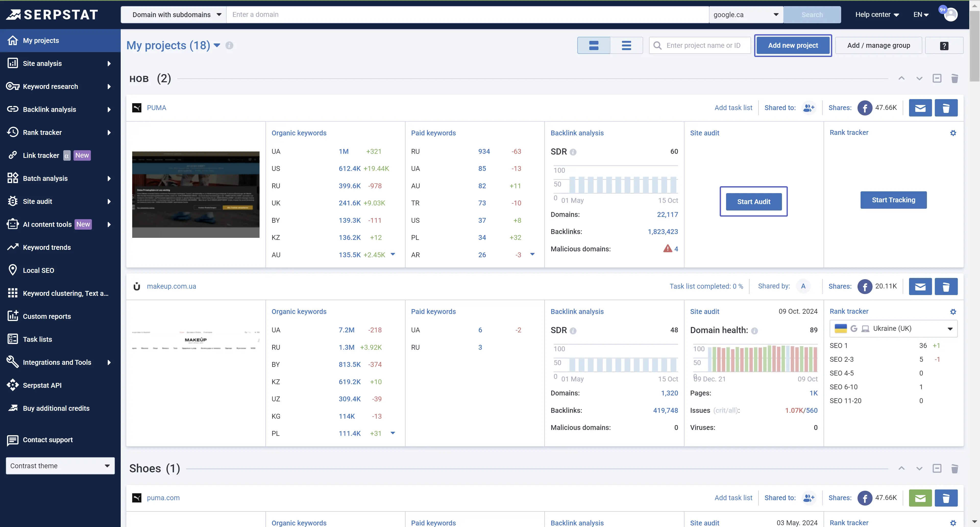
Task: Open the Contrast theme dropdown
Action: pyautogui.click(x=60, y=466)
